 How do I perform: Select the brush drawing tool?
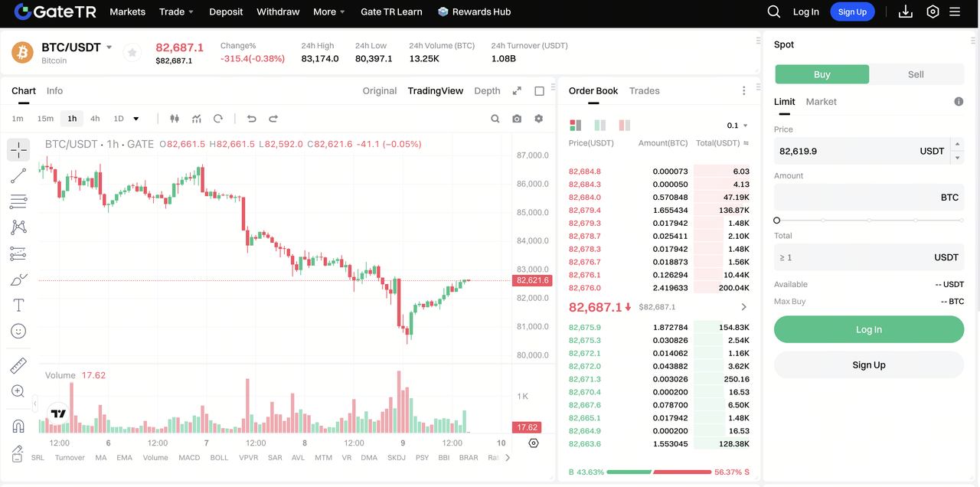[x=18, y=279]
